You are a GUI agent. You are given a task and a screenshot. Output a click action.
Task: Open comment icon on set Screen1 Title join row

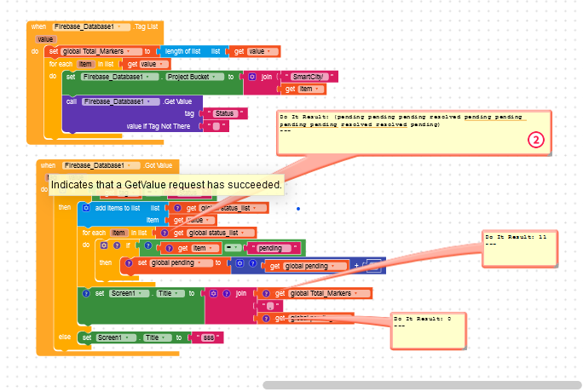[85, 292]
